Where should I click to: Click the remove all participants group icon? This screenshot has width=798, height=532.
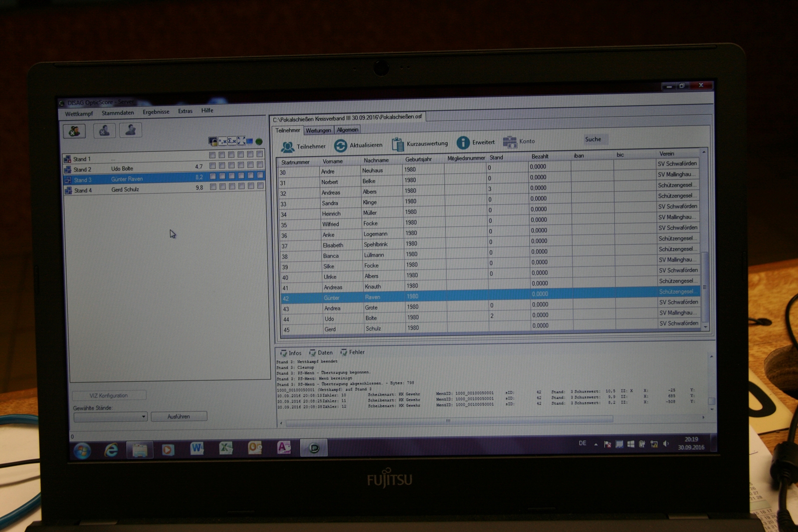pyautogui.click(x=74, y=131)
